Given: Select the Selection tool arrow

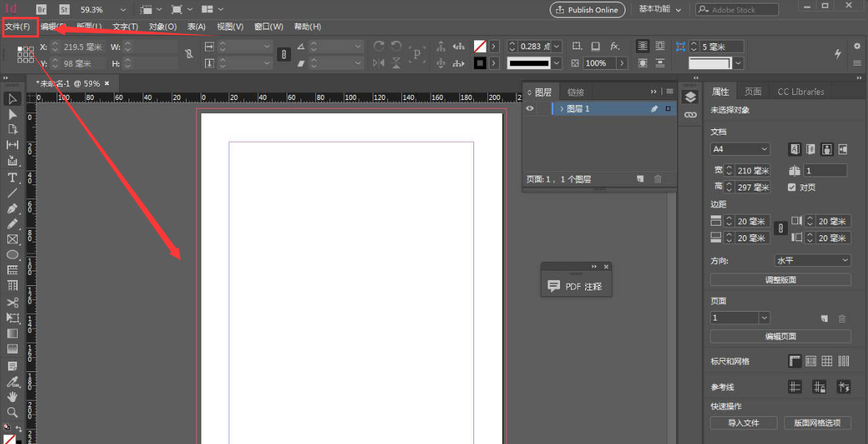Looking at the screenshot, I should pyautogui.click(x=12, y=99).
